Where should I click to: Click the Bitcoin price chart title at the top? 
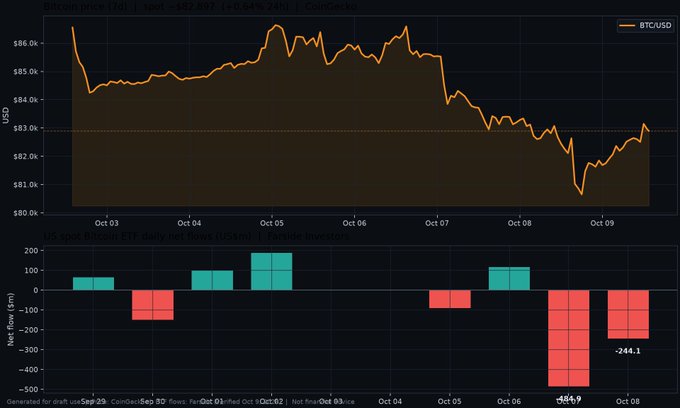click(x=200, y=6)
